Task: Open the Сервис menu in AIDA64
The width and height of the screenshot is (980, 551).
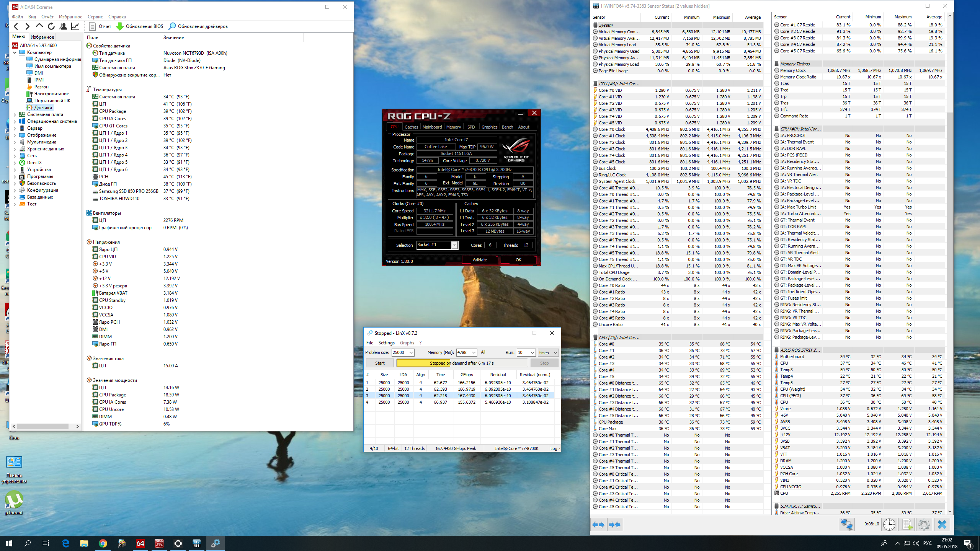Action: (95, 17)
